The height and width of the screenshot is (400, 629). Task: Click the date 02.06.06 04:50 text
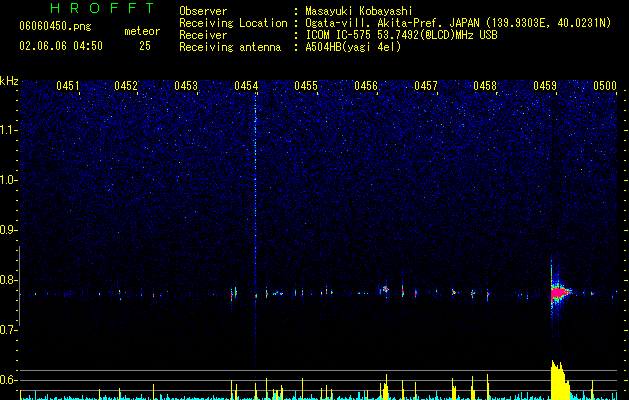61,46
